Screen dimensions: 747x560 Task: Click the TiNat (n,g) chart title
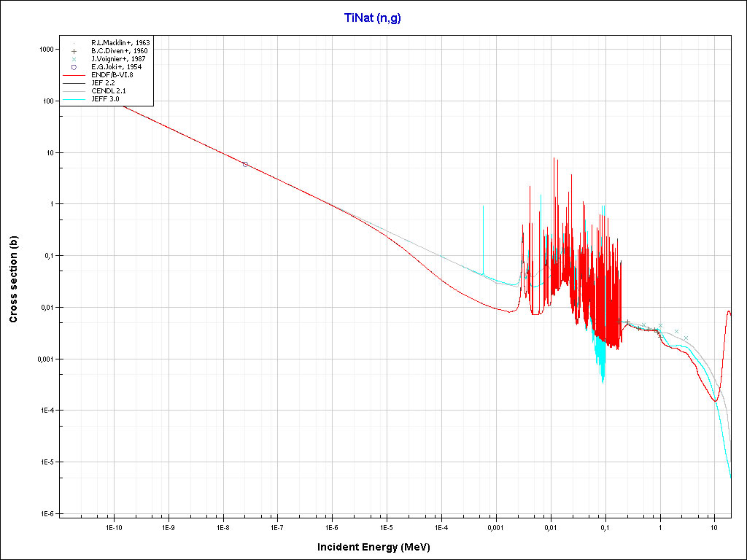(x=373, y=18)
